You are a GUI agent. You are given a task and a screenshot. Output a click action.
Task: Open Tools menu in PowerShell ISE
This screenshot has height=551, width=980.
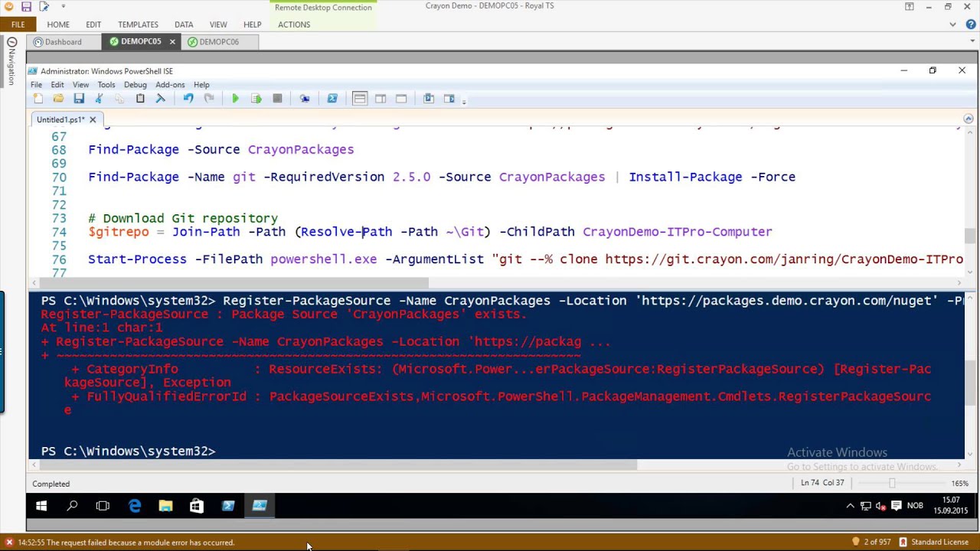106,85
